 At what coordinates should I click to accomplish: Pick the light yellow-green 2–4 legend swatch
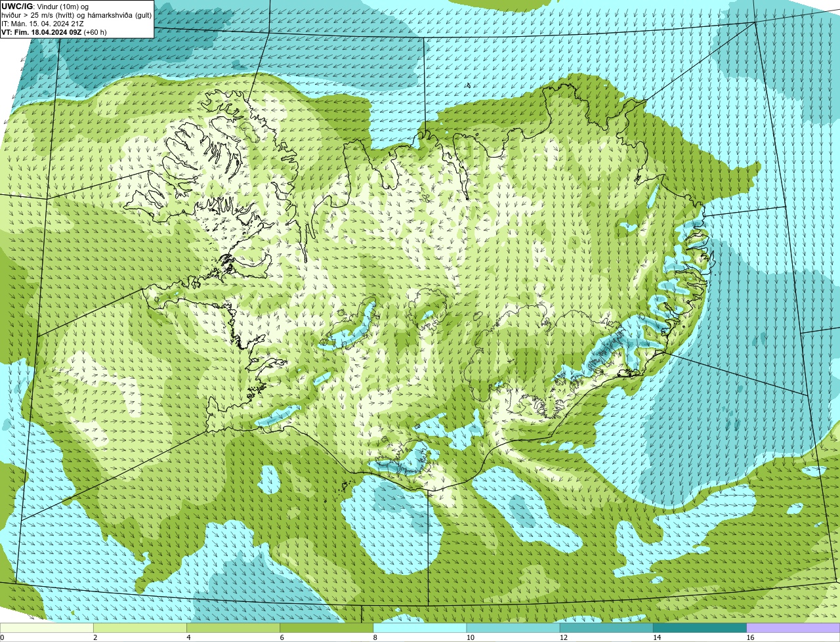pos(140,628)
